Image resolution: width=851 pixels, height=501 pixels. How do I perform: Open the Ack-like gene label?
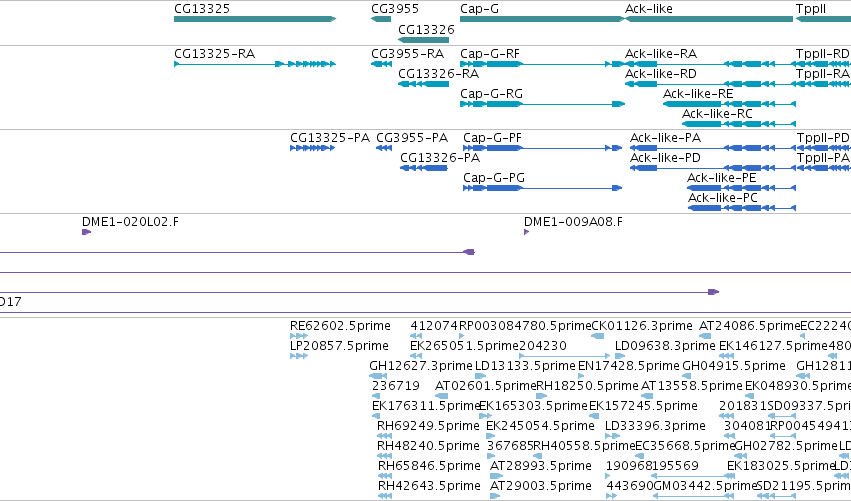(649, 9)
